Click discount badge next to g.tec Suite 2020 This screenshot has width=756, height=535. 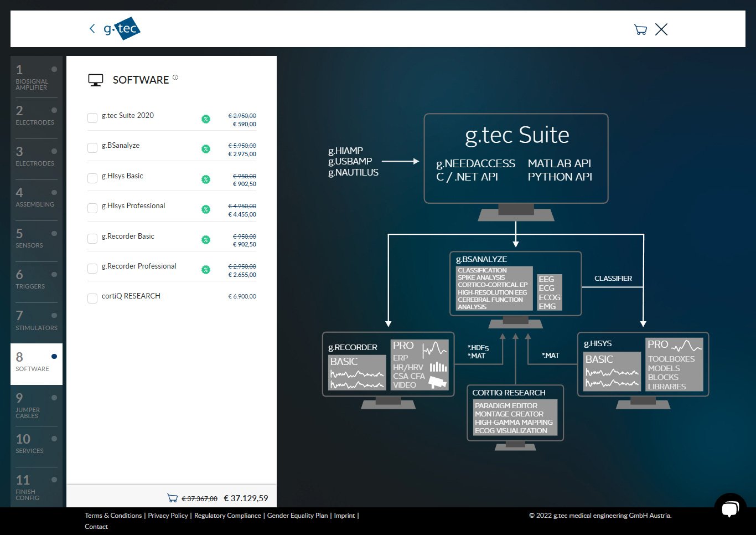click(x=206, y=119)
